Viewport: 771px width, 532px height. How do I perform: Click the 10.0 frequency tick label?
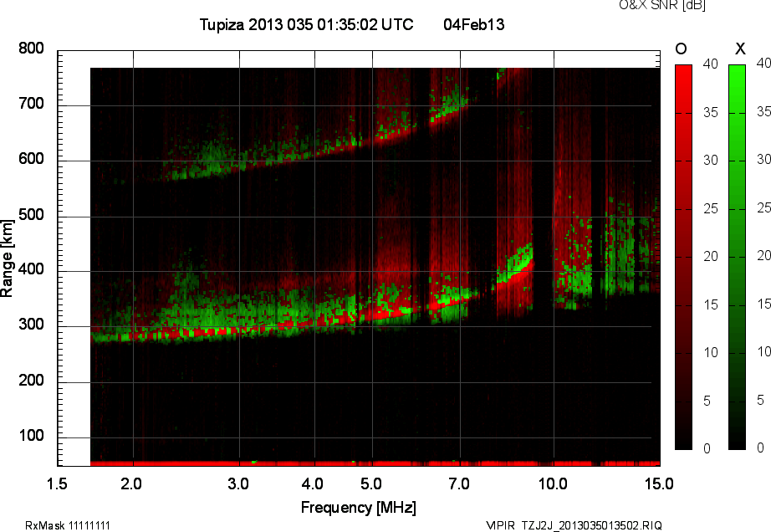(x=554, y=483)
